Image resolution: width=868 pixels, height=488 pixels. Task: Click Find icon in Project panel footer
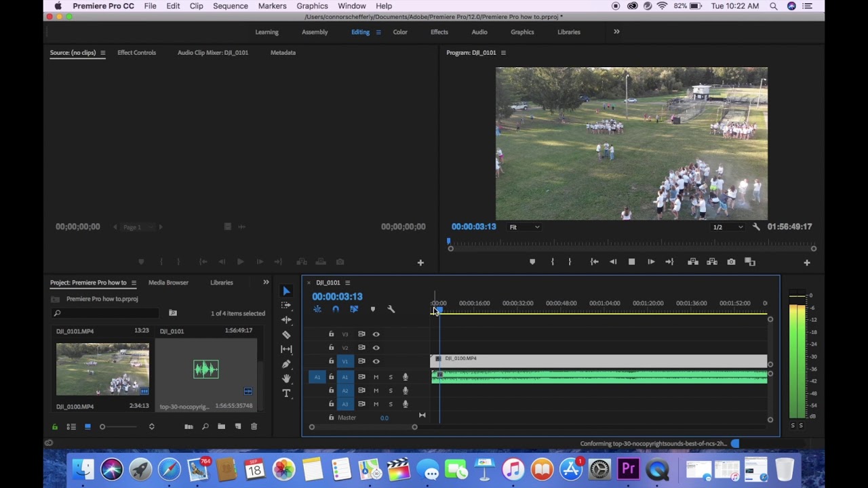(x=205, y=426)
